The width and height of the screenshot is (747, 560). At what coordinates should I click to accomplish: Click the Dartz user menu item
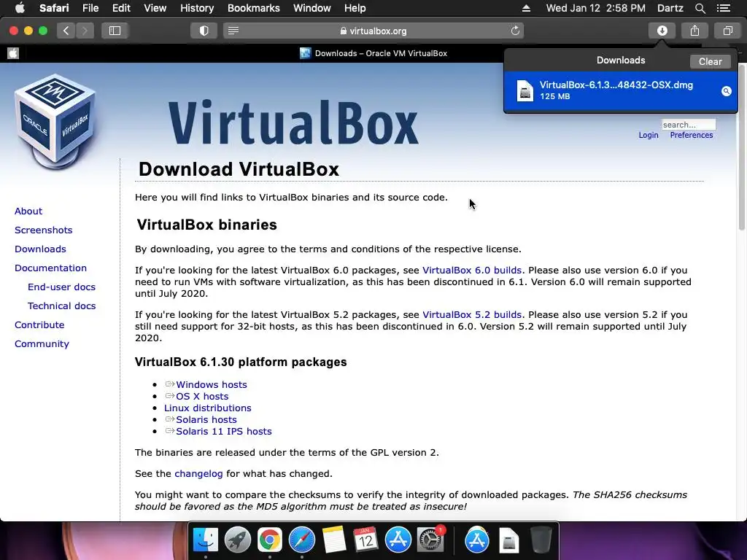670,8
